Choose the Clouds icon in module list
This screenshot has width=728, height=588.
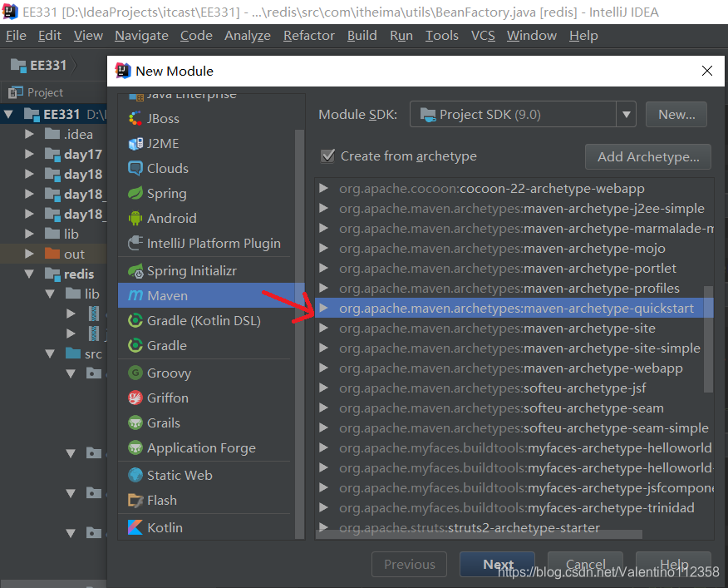tap(135, 168)
